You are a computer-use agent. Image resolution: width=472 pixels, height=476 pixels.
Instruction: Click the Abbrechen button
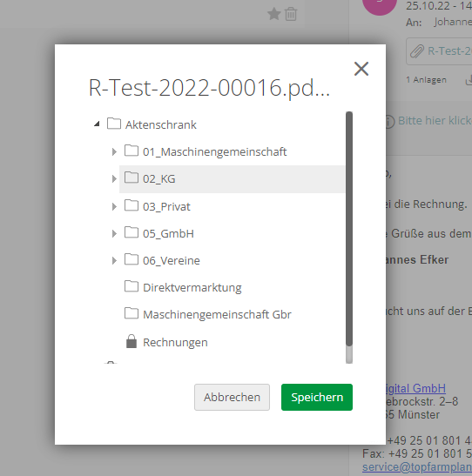[x=232, y=397]
